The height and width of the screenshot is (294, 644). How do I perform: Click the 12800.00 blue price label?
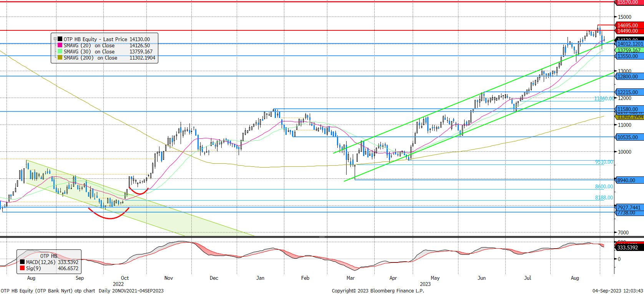coord(629,76)
